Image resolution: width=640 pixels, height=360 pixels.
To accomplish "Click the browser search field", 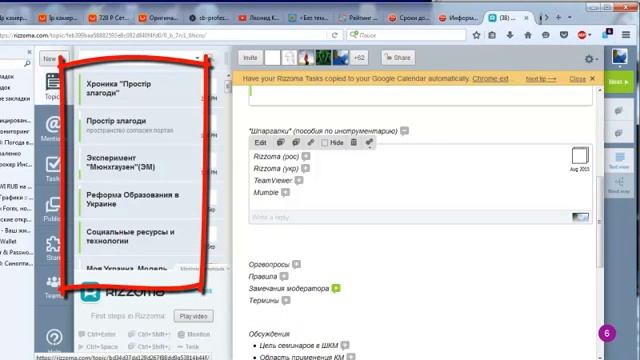I will (x=406, y=36).
